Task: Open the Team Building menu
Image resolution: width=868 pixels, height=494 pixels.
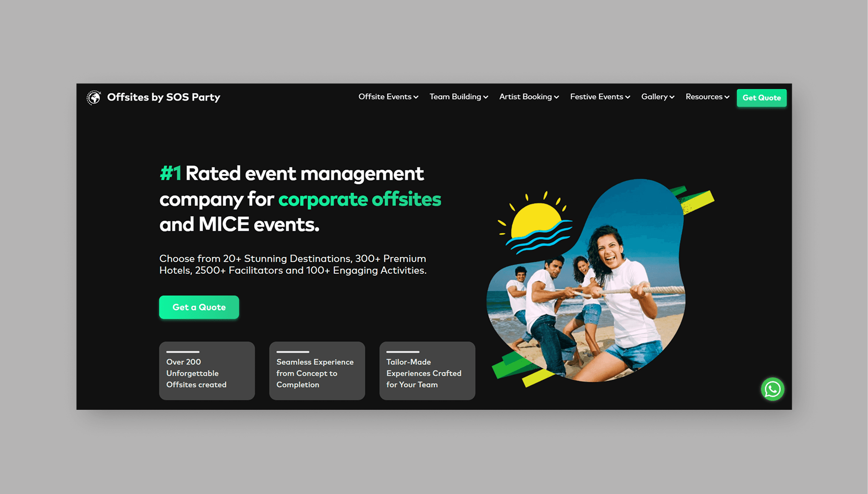Action: coord(459,97)
